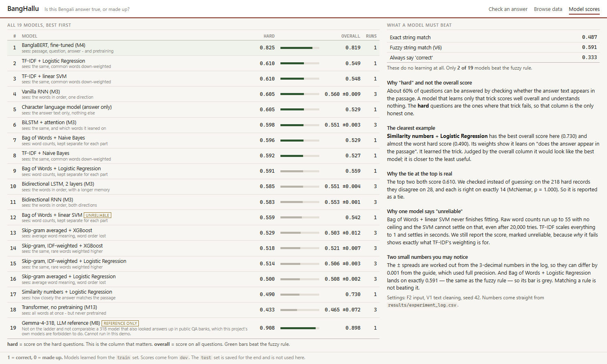Click the results/experiment_log.csv file path
The height and width of the screenshot is (364, 607).
click(x=422, y=305)
